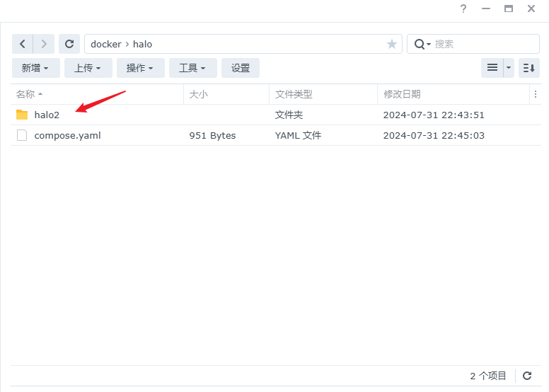Image resolution: width=549 pixels, height=392 pixels.
Task: Open the help question mark icon
Action: [x=463, y=8]
